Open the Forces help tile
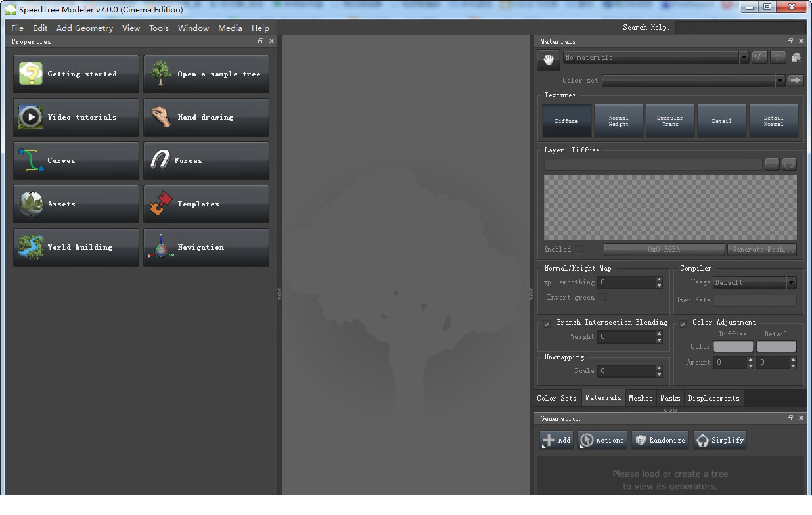Viewport: 812px width, 515px height. [x=206, y=160]
